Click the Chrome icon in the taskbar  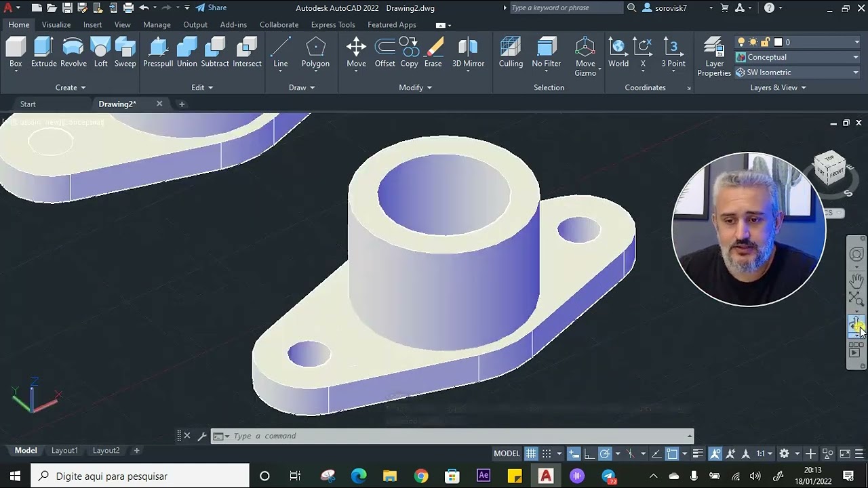point(421,476)
